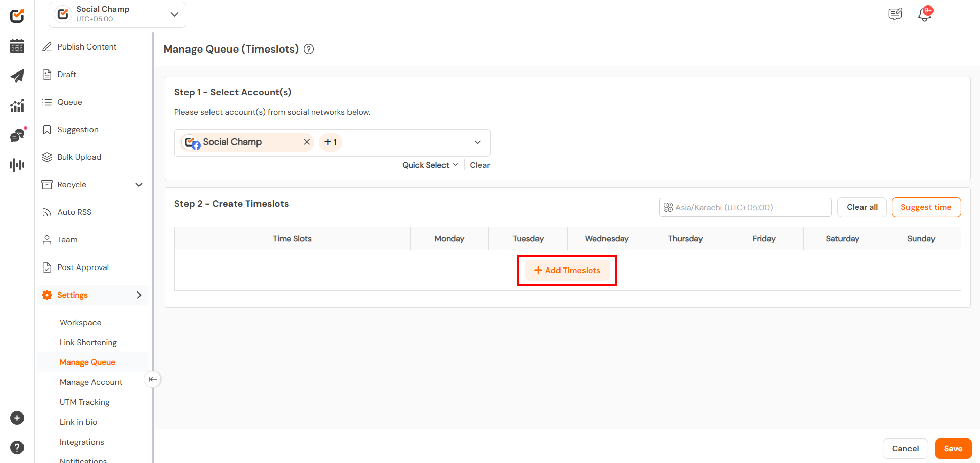Click the Suggestion bookmark icon
Image resolution: width=980 pixels, height=463 pixels.
coord(47,130)
